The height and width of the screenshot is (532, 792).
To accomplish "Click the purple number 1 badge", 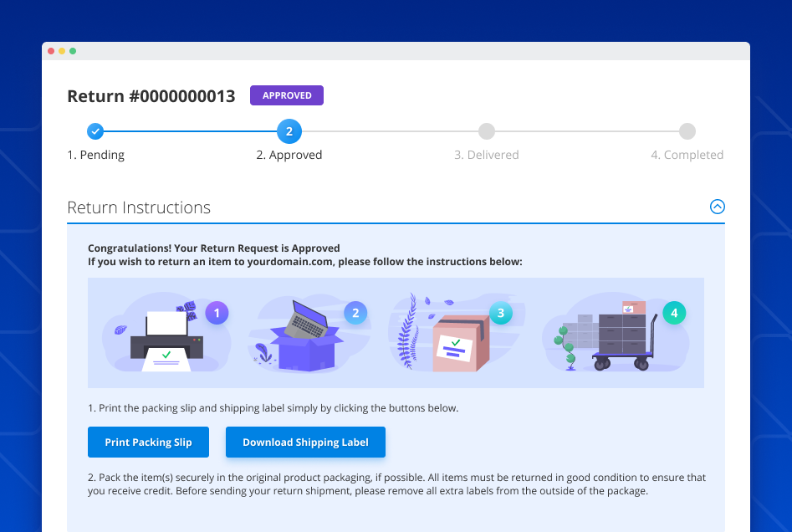I will 217,314.
